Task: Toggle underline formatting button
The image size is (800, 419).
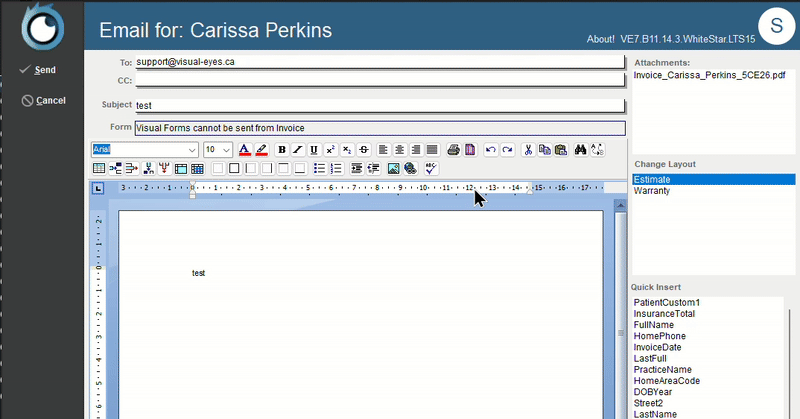Action: [x=313, y=150]
